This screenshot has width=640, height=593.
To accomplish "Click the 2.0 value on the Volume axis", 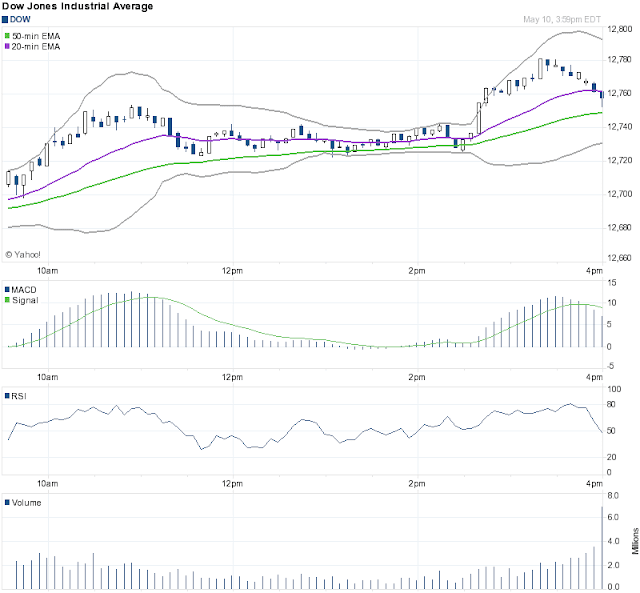I will pos(613,565).
